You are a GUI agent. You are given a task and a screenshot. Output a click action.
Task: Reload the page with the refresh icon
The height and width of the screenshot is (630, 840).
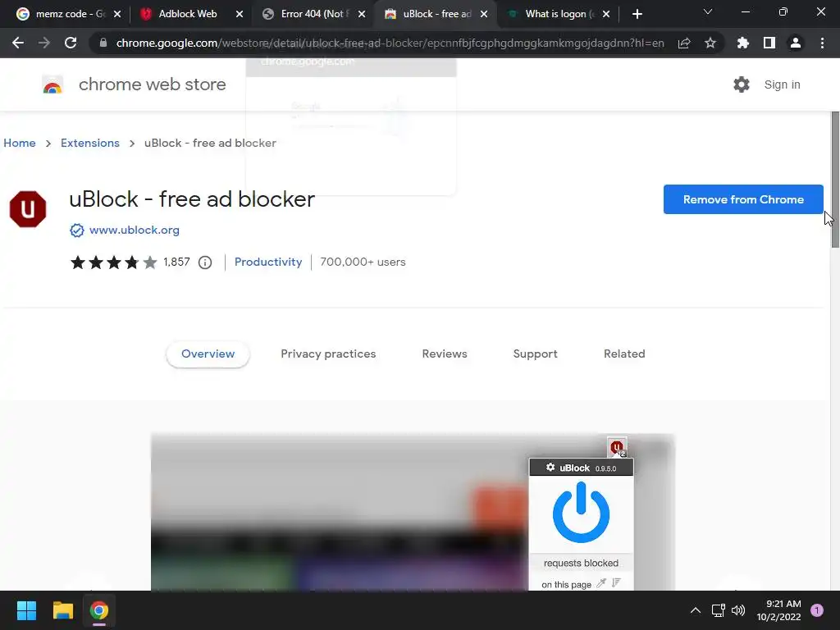pyautogui.click(x=71, y=43)
